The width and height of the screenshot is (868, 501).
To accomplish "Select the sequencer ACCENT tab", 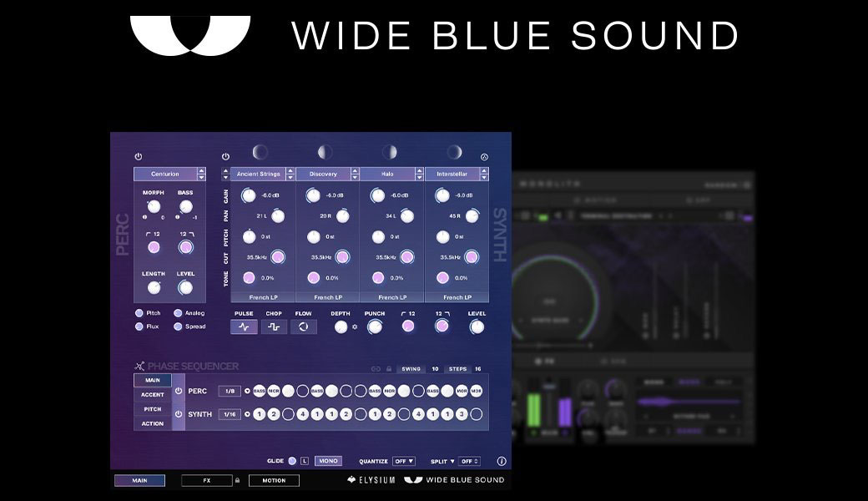I will [x=152, y=395].
